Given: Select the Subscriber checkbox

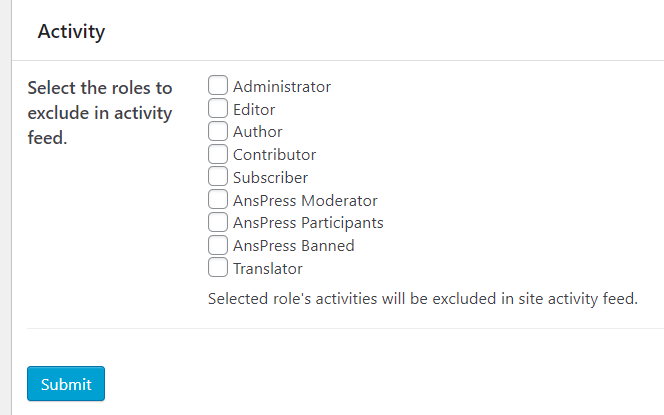Looking at the screenshot, I should (x=218, y=177).
